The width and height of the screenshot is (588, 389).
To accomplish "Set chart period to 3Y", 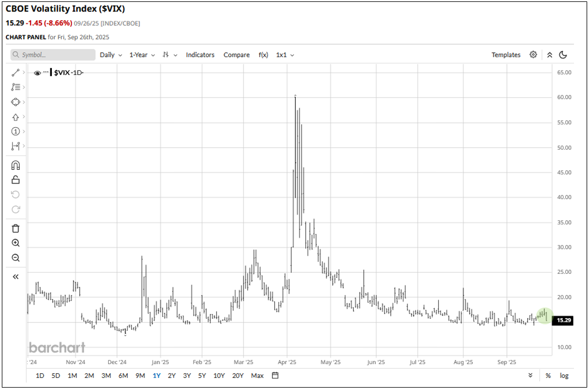I will [x=187, y=376].
